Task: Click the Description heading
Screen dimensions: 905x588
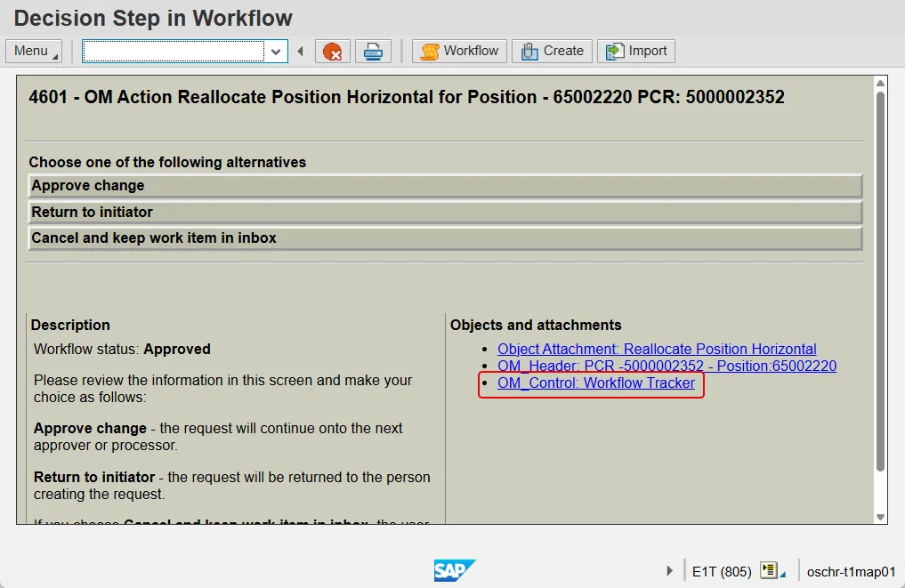Action: click(70, 325)
